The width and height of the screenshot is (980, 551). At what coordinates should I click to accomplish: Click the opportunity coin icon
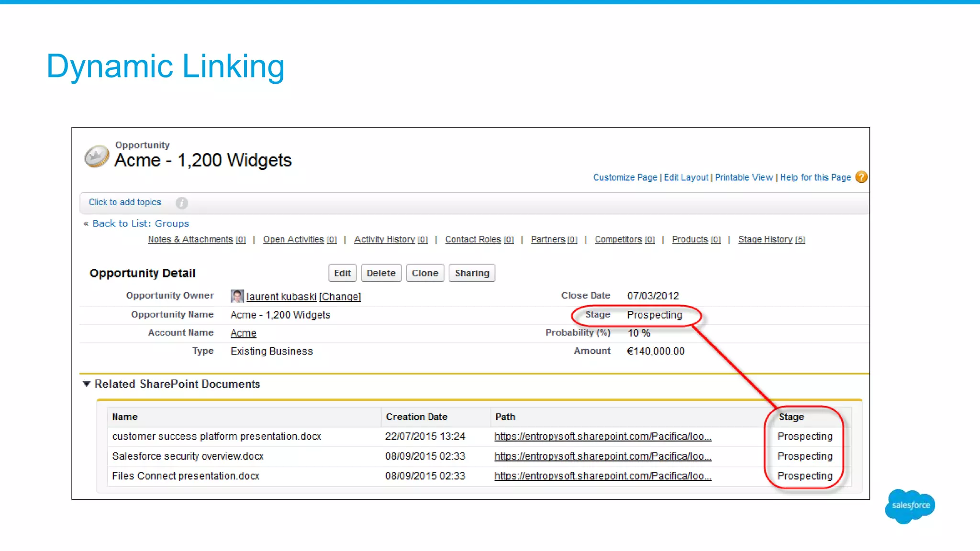tap(97, 156)
